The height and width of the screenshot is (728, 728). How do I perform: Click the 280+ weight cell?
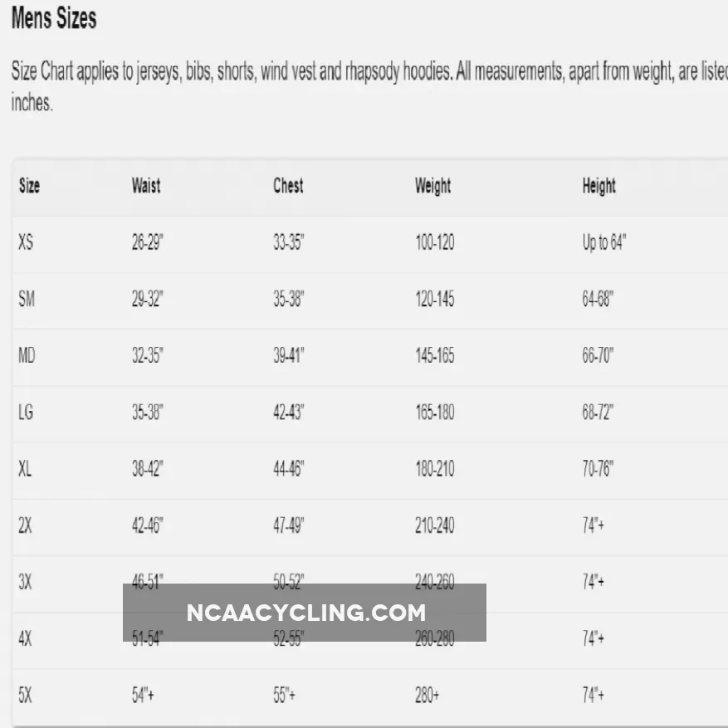point(428,696)
